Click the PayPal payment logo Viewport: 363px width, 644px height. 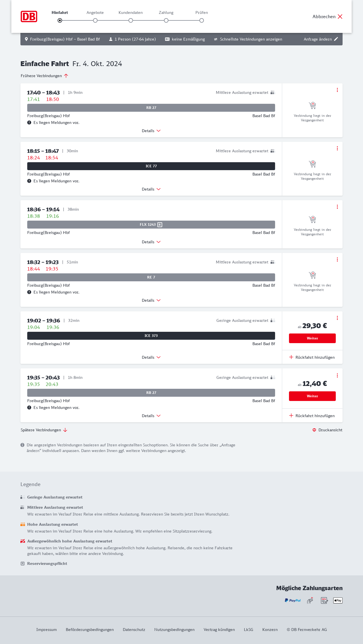click(x=293, y=600)
